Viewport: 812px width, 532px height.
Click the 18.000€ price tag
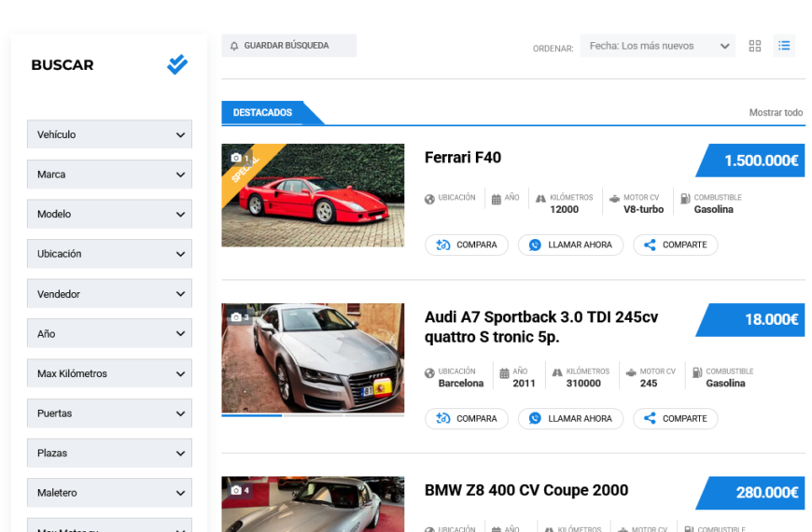pos(750,319)
